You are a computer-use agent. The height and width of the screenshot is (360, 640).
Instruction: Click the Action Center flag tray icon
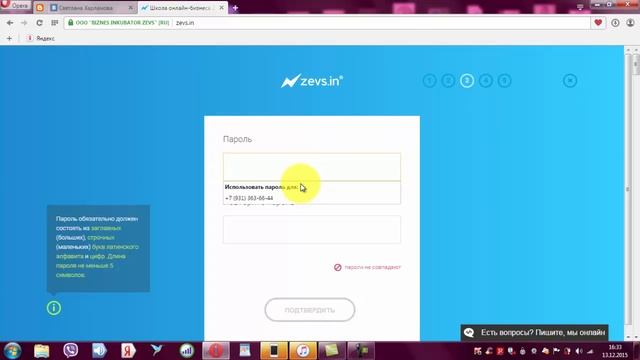pyautogui.click(x=556, y=351)
